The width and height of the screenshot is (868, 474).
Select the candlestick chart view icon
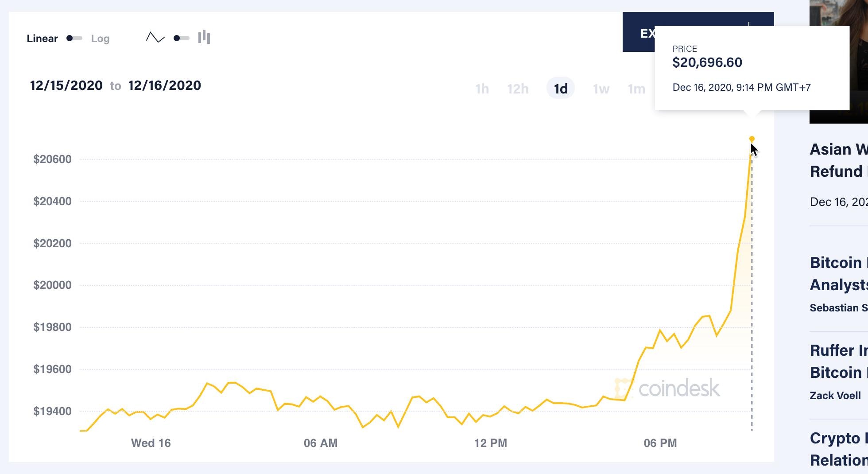pyautogui.click(x=204, y=38)
